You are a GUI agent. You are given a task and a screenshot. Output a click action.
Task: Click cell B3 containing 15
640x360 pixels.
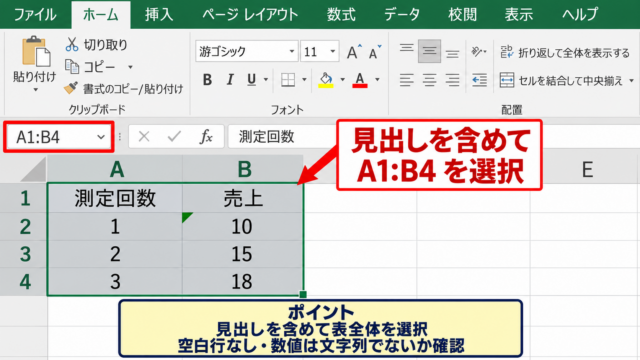(x=243, y=254)
